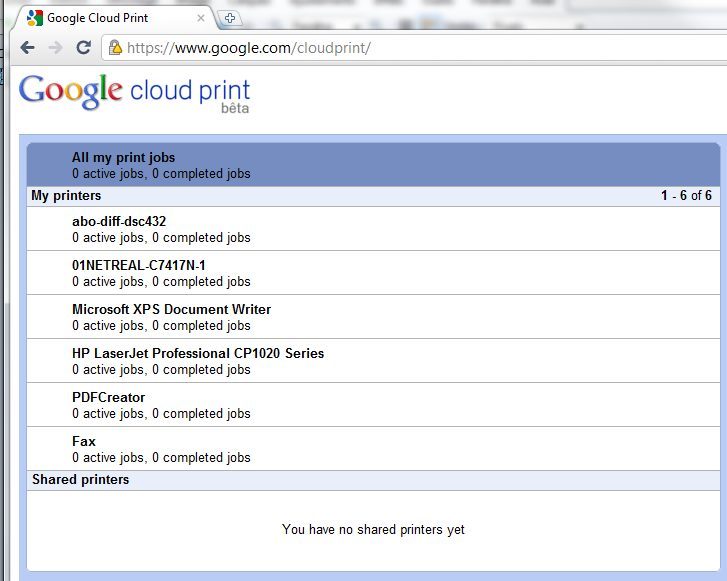The width and height of the screenshot is (727, 581).
Task: Reload the Cloud Print page
Action: 84,47
